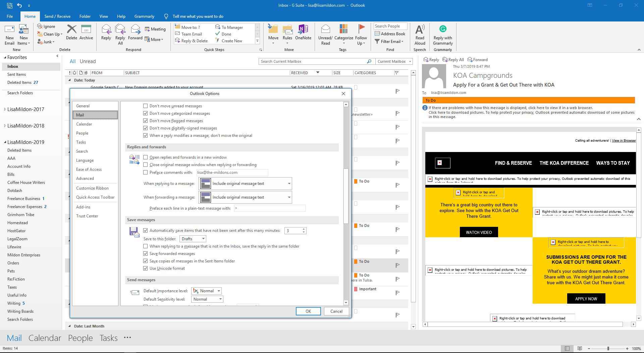Click the Ignore conversation icon
644x353 pixels.
coord(40,26)
